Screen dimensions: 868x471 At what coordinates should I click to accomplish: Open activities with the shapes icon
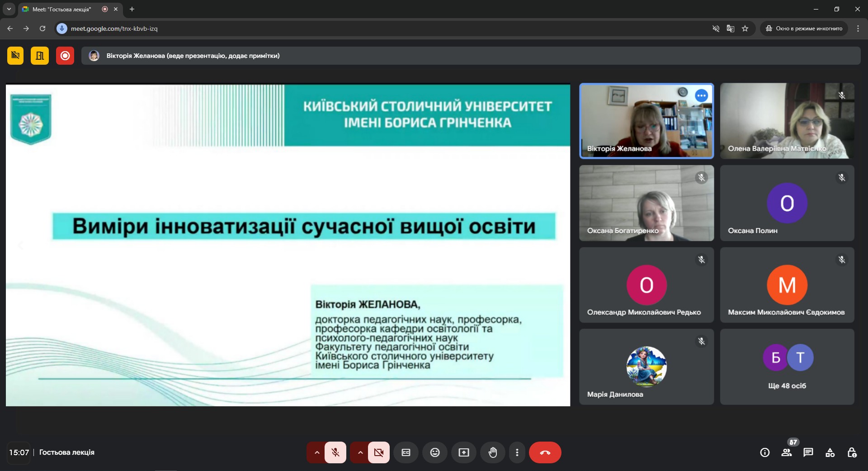click(x=830, y=452)
